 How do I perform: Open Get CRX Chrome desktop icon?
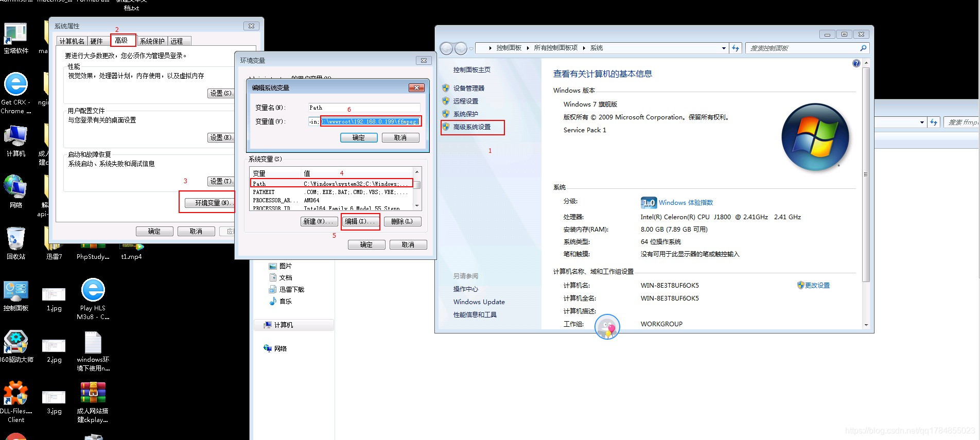[15, 93]
